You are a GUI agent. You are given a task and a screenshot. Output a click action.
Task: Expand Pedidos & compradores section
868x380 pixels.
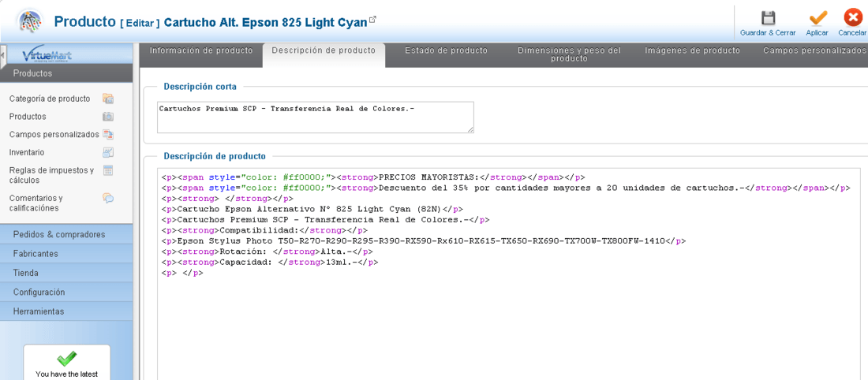(x=66, y=234)
